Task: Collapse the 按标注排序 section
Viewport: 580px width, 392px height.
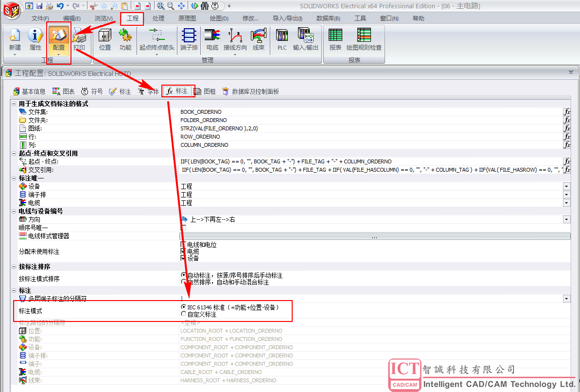Action: tap(14, 267)
